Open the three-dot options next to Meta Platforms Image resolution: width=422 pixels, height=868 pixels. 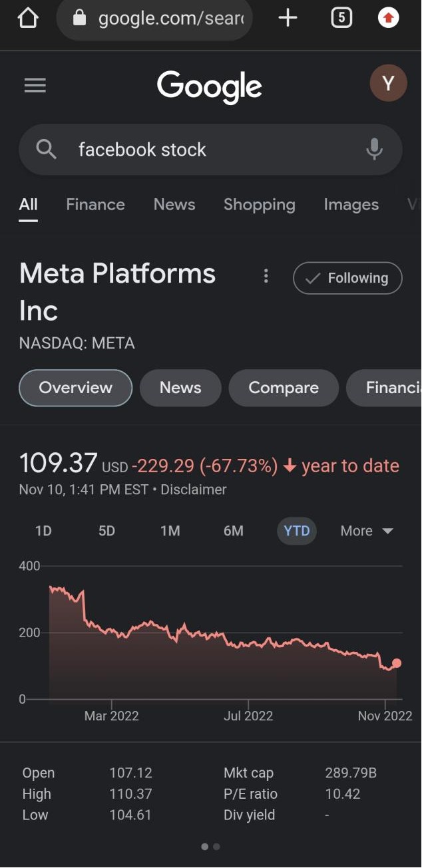(x=266, y=275)
